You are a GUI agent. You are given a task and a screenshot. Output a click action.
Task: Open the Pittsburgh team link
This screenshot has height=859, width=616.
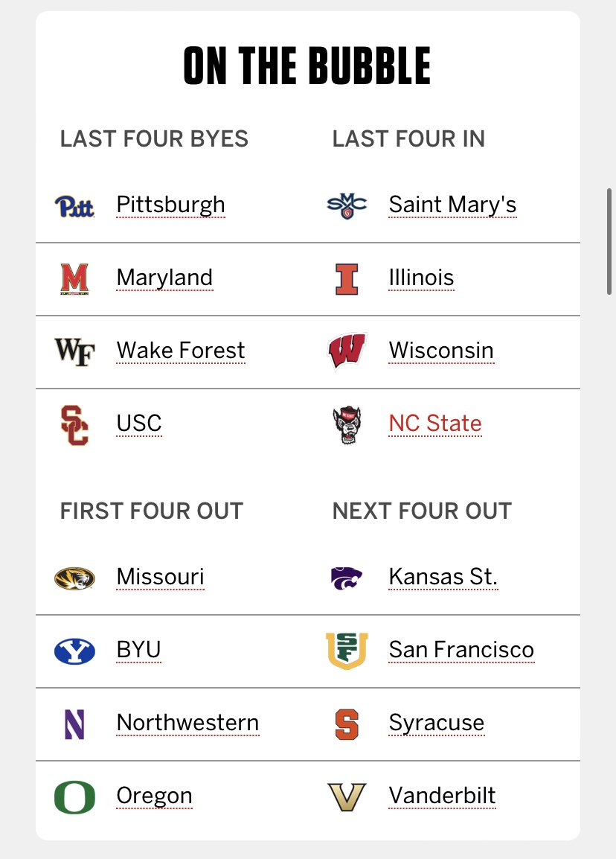pos(170,205)
